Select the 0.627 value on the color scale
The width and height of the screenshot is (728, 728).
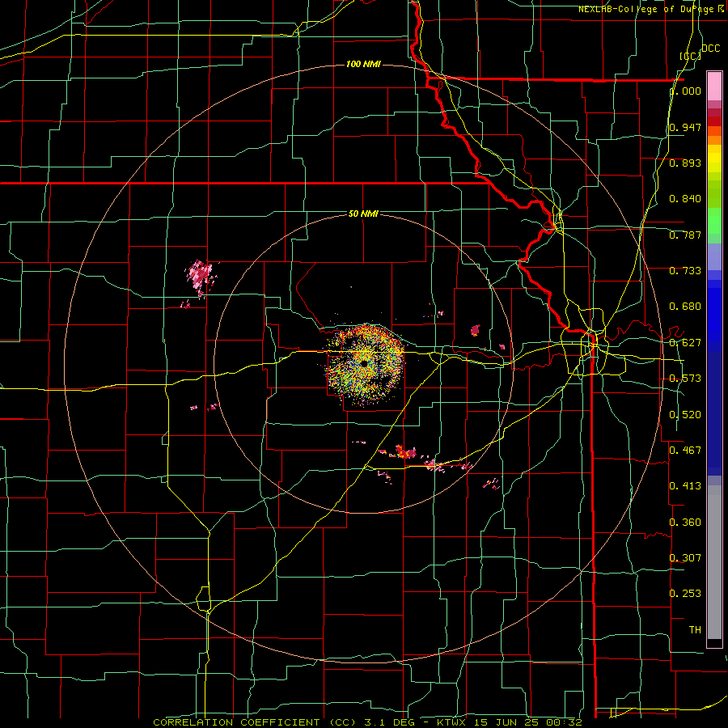coord(685,343)
